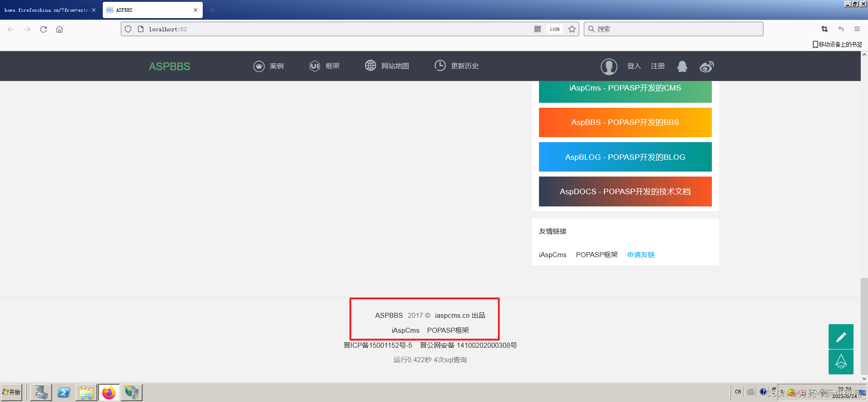Open the file explorer taskbar icon
Image resolution: width=868 pixels, height=402 pixels.
point(86,392)
